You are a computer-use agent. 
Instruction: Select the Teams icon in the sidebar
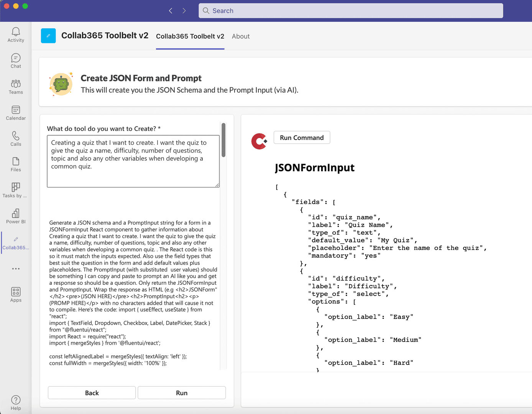(x=16, y=86)
